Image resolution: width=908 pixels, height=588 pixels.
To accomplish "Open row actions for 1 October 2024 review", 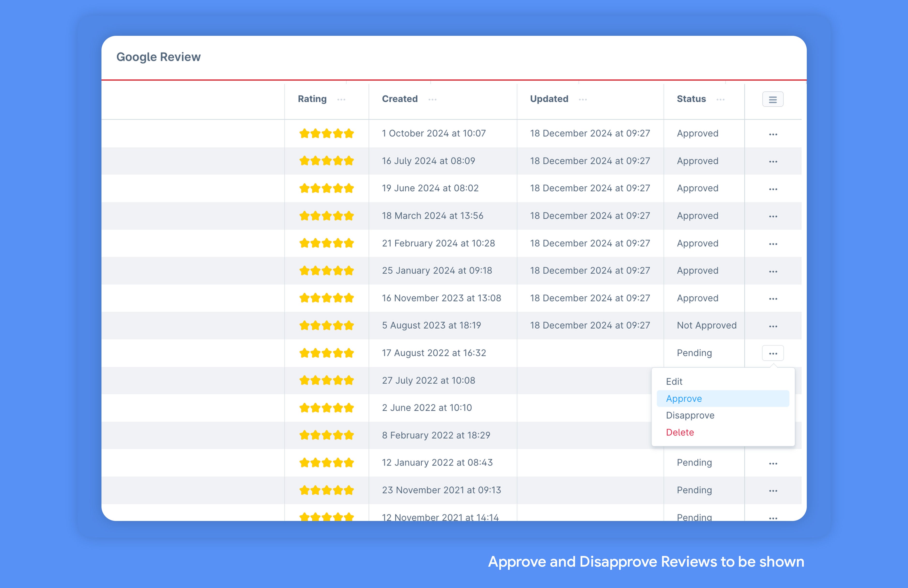I will click(773, 134).
